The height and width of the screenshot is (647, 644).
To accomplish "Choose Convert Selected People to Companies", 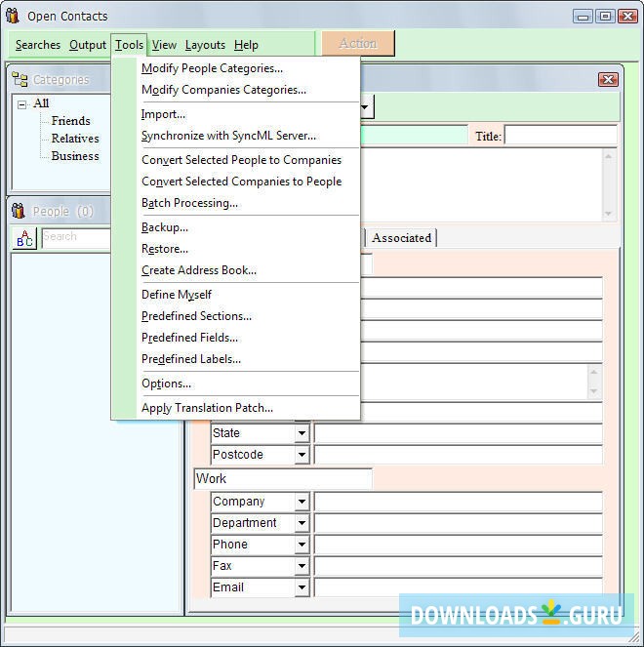I will point(248,160).
